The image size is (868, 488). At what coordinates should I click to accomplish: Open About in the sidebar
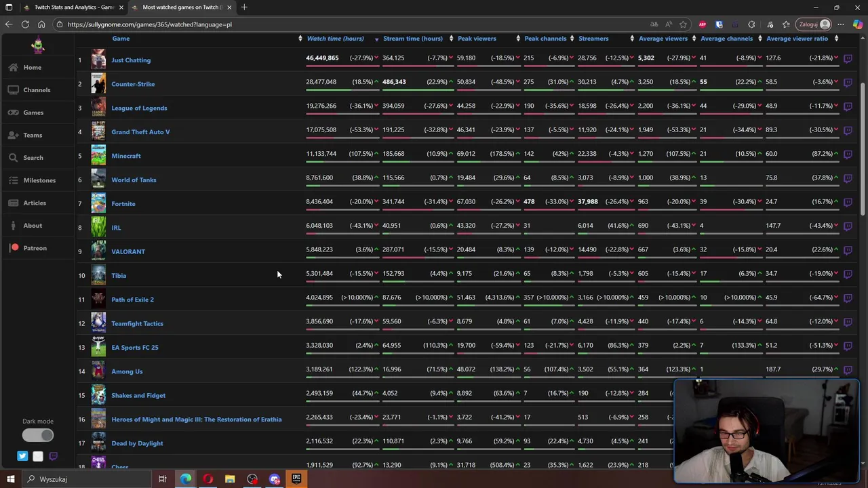tap(33, 225)
